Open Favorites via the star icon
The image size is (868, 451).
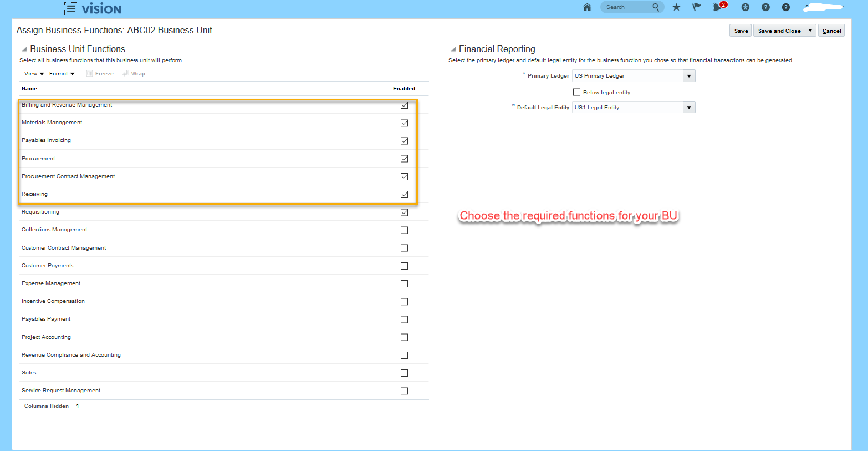(x=676, y=7)
